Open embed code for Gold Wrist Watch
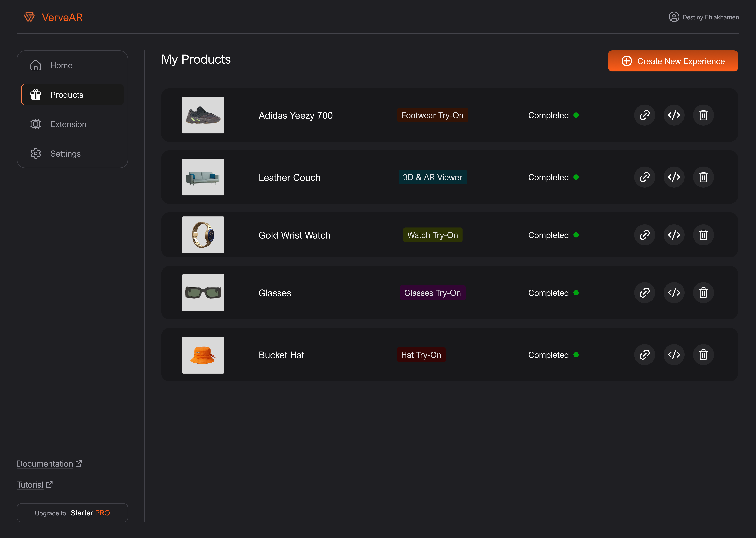This screenshot has width=756, height=538. tap(674, 235)
